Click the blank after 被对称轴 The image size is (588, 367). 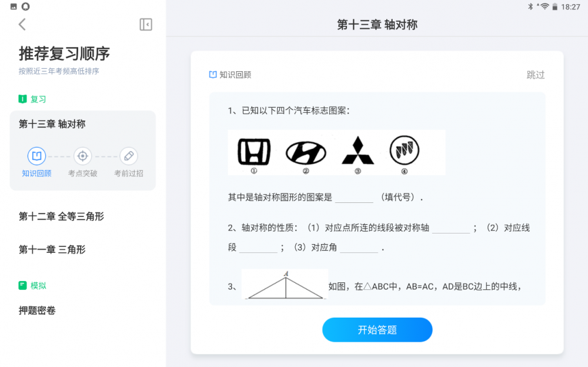[451, 228]
